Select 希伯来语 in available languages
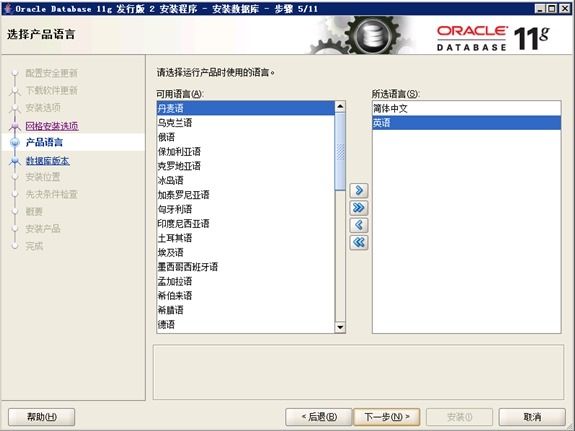Screen dimensions: 575x431 (x=246, y=296)
